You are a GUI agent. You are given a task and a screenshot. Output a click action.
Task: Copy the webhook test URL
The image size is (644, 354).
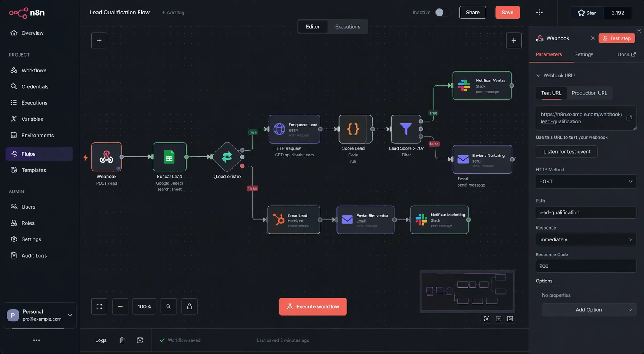pyautogui.click(x=629, y=118)
